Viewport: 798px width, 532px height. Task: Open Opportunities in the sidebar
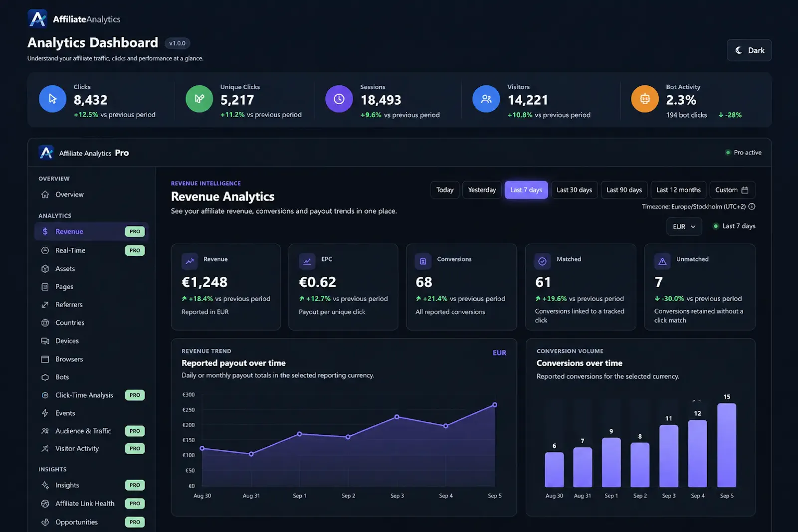pyautogui.click(x=92, y=522)
